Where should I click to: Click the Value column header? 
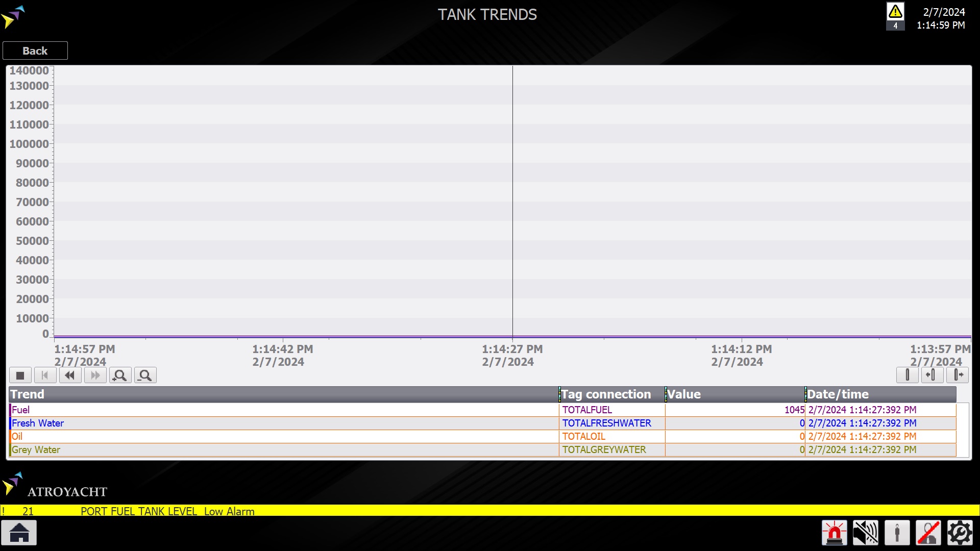(734, 394)
